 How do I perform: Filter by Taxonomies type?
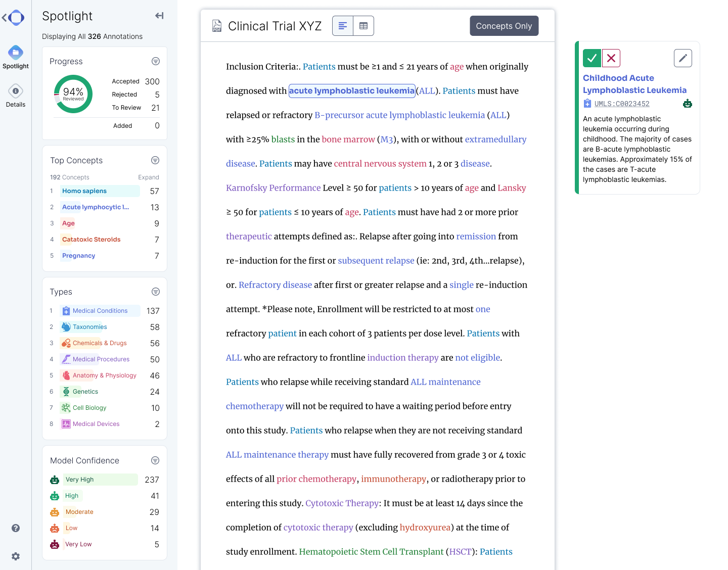click(x=90, y=327)
